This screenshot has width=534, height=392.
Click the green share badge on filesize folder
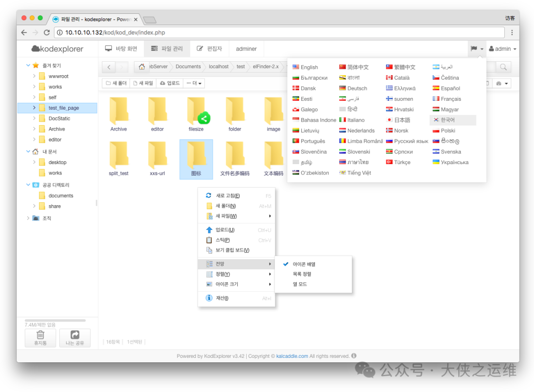tap(204, 119)
